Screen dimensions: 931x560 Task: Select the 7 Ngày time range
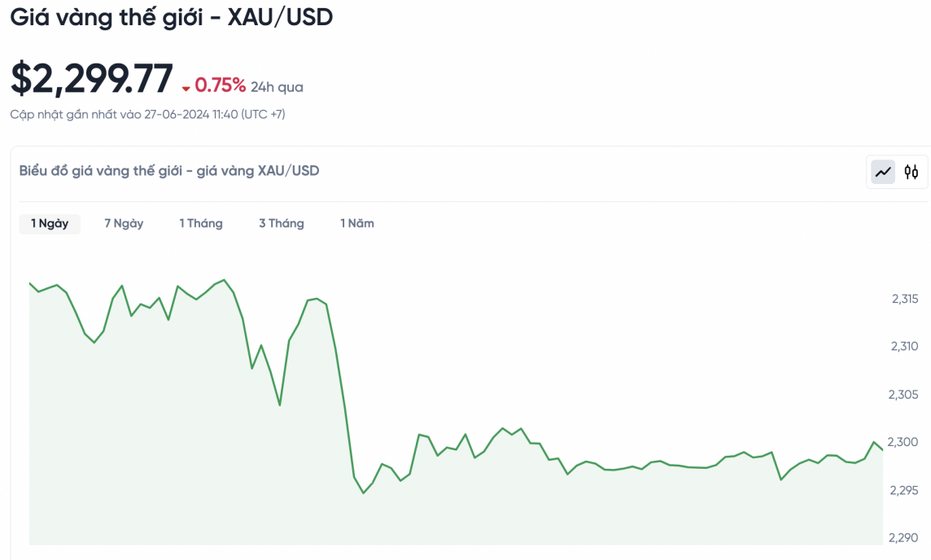click(124, 223)
